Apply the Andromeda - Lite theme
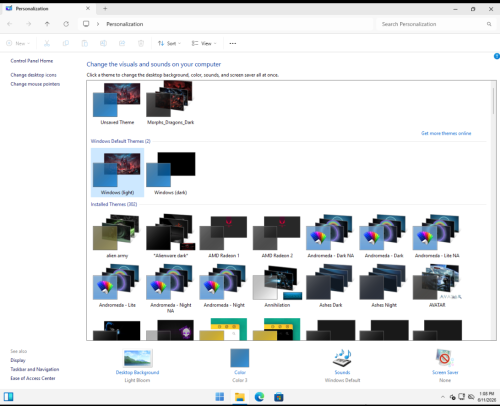 click(117, 286)
